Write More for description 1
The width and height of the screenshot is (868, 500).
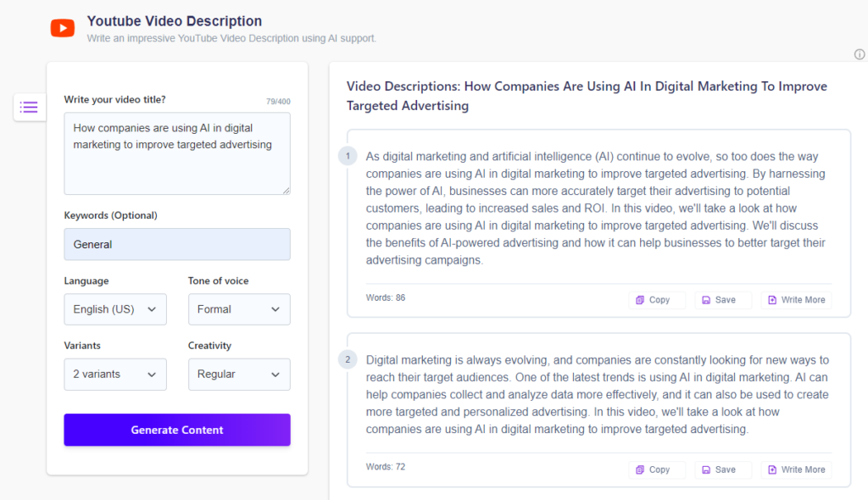point(796,299)
